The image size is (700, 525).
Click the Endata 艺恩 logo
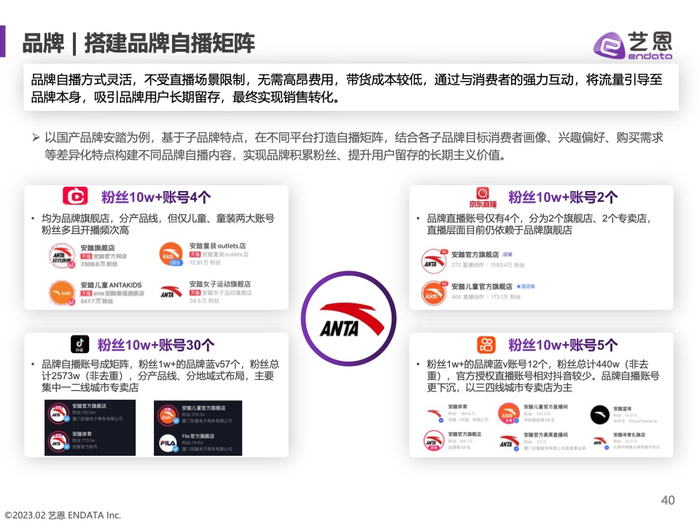click(x=633, y=45)
